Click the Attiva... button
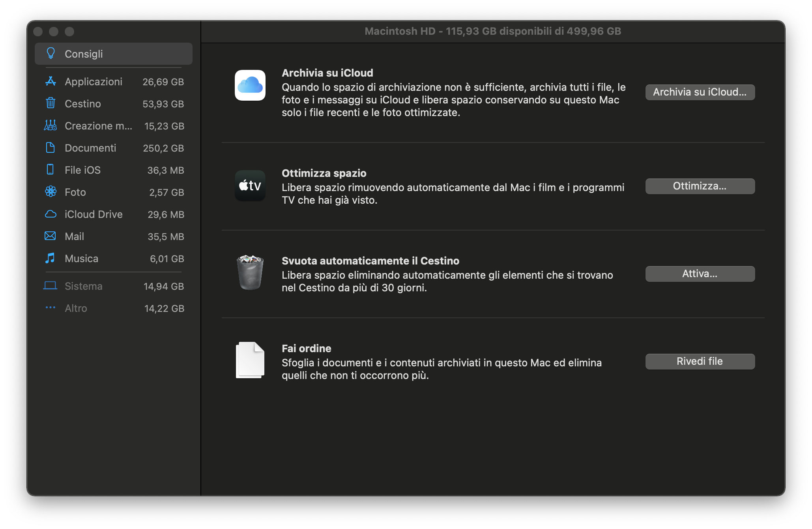Screen dimensions: 812x529 pyautogui.click(x=700, y=274)
